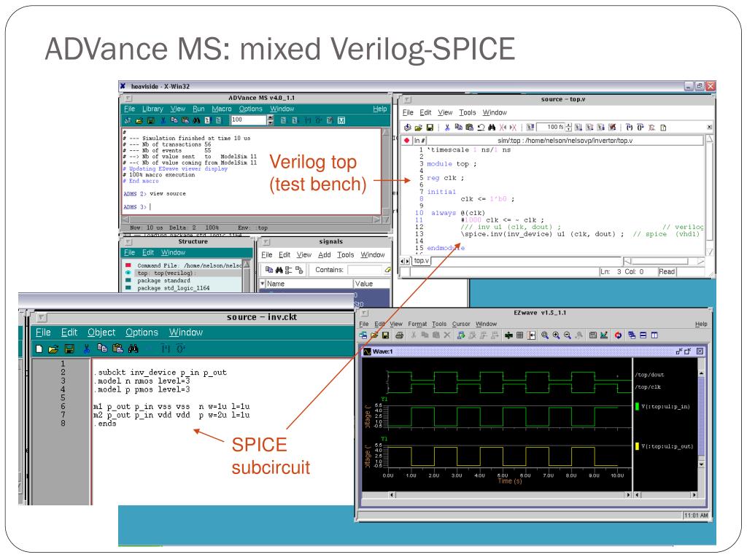Open Format menu in EZwave window
The image size is (747, 560).
(417, 324)
